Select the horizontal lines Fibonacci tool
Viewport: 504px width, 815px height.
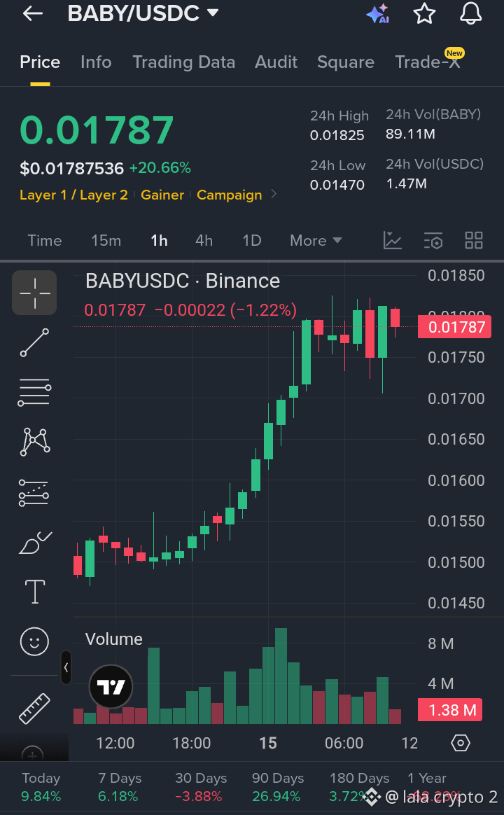click(x=34, y=392)
